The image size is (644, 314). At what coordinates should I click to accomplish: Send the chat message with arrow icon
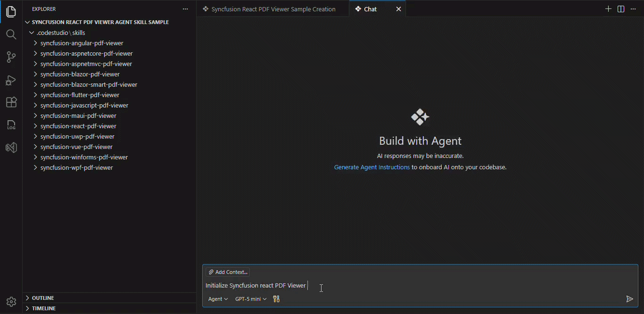[629, 299]
